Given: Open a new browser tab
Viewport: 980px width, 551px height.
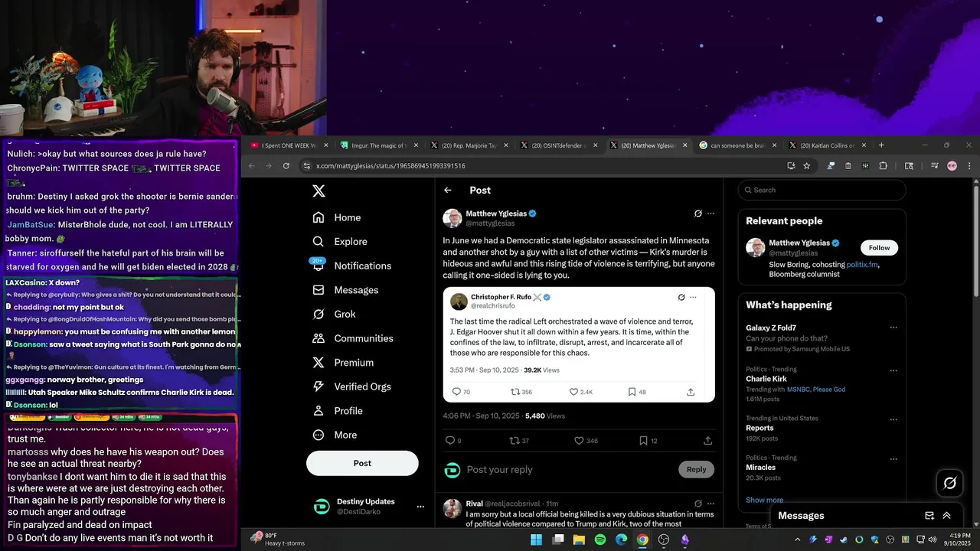Looking at the screenshot, I should [x=881, y=145].
